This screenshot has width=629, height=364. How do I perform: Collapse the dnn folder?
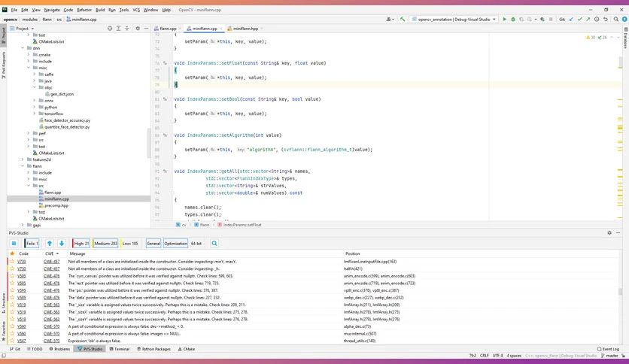click(23, 48)
